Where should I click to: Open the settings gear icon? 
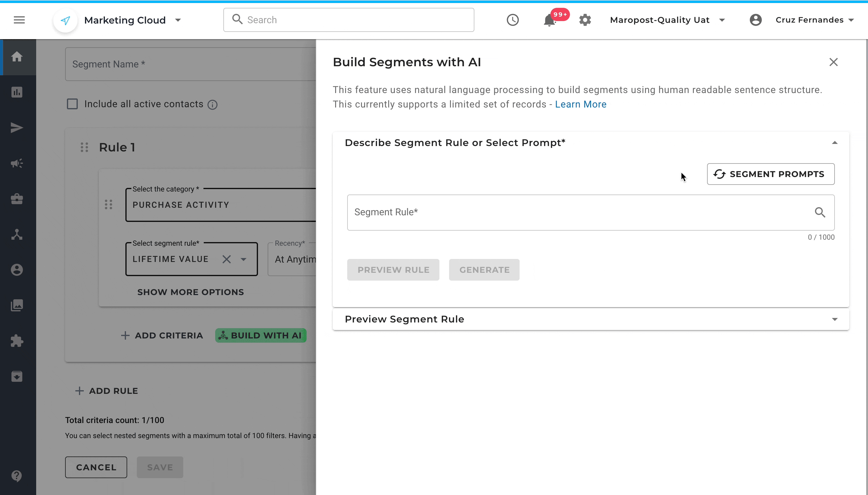click(585, 20)
